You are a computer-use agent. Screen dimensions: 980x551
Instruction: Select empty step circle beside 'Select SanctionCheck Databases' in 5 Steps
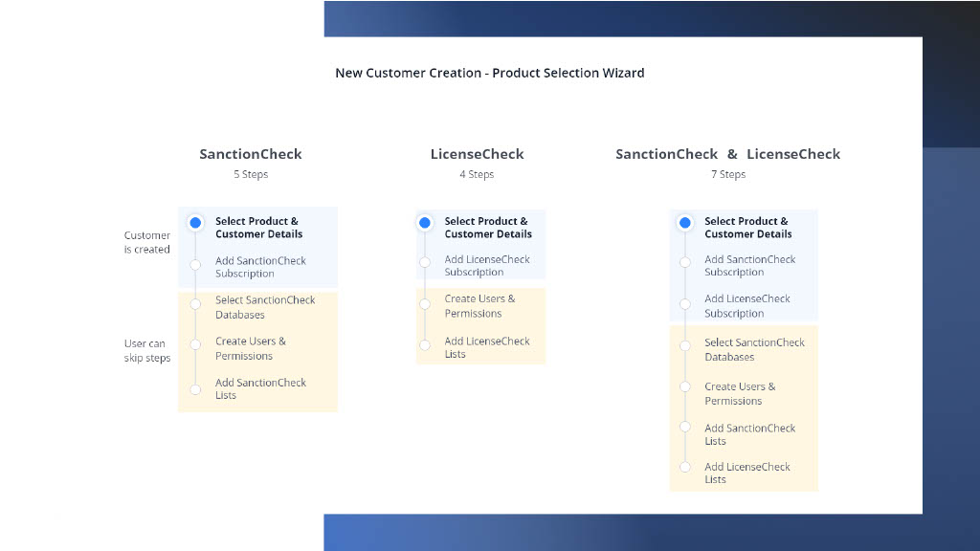pos(195,304)
